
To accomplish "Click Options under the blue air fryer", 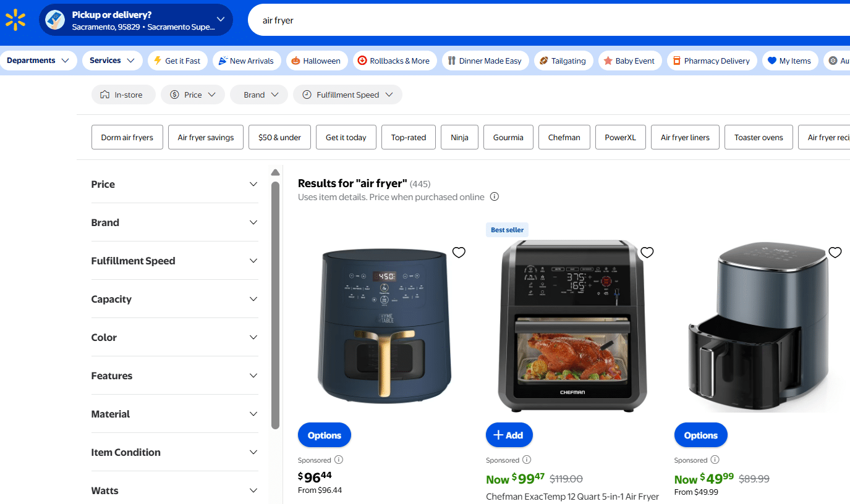I will coord(324,435).
